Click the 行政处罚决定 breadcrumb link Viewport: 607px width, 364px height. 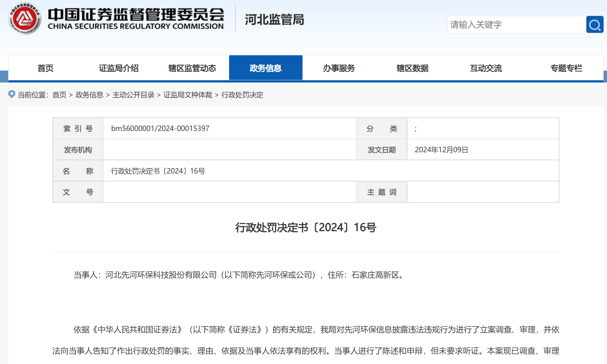tap(242, 95)
